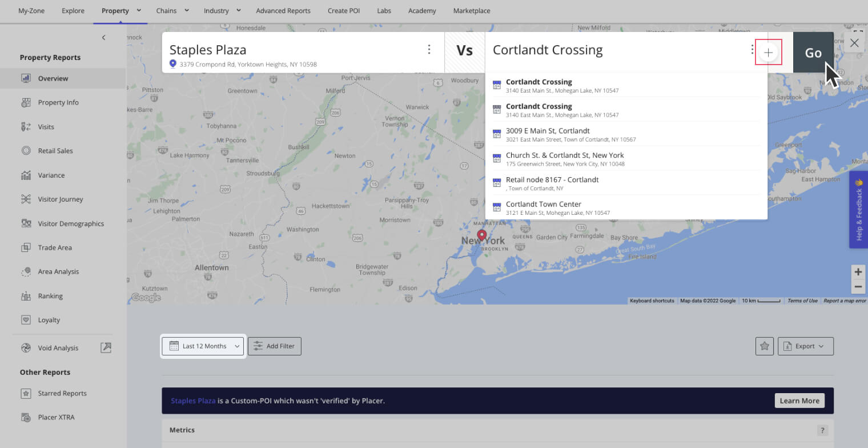Click the plus icon to add property
Screen dimensions: 868x448
(x=769, y=53)
